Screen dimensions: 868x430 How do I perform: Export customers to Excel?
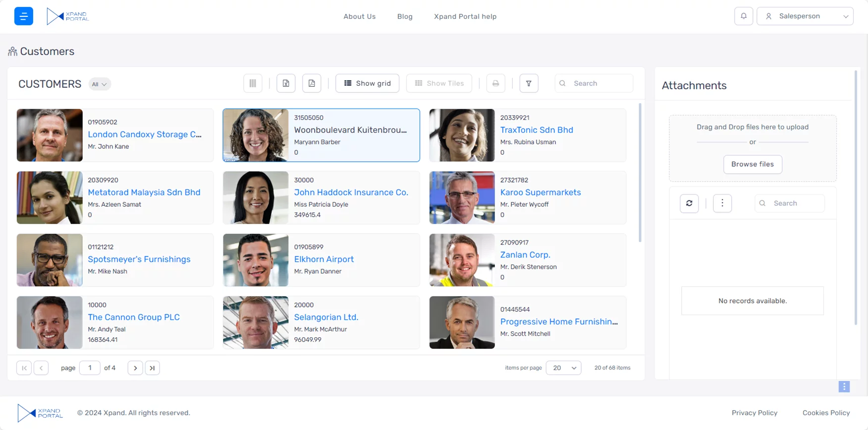coord(286,83)
